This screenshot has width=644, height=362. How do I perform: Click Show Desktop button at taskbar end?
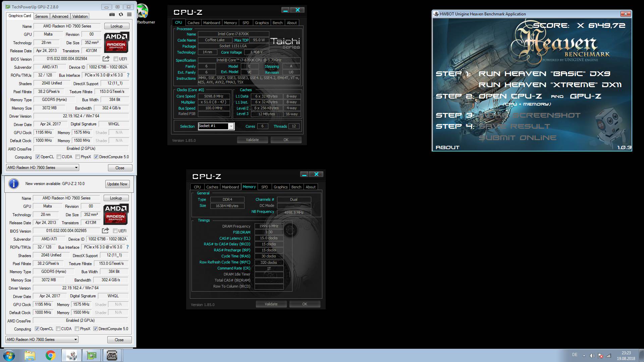click(641, 355)
